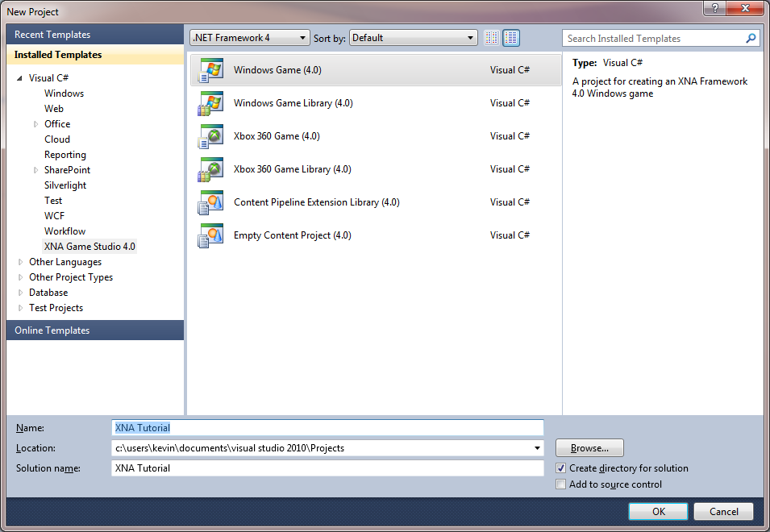Expand the Other Project Types node
770x532 pixels.
20,277
